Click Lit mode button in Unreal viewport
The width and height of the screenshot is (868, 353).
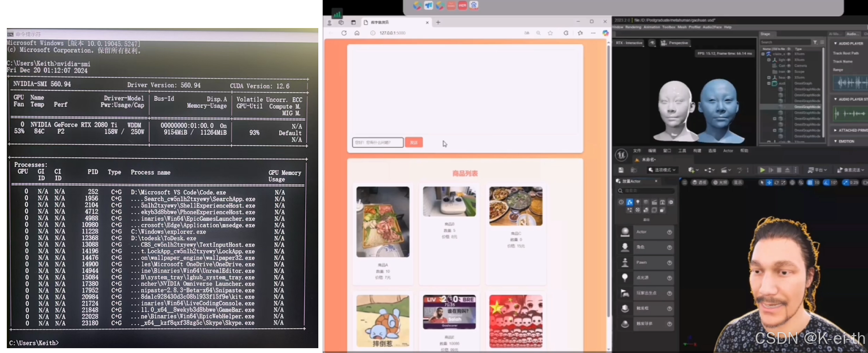click(721, 182)
